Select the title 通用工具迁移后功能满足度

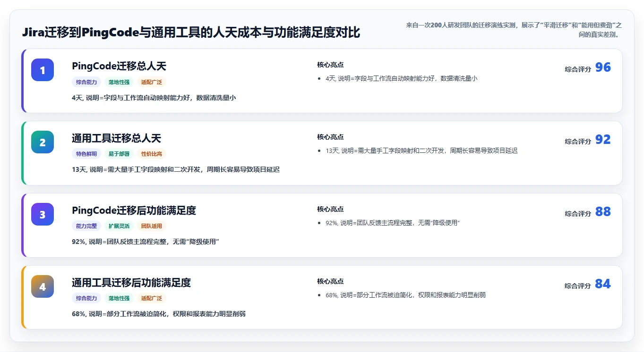(x=131, y=283)
